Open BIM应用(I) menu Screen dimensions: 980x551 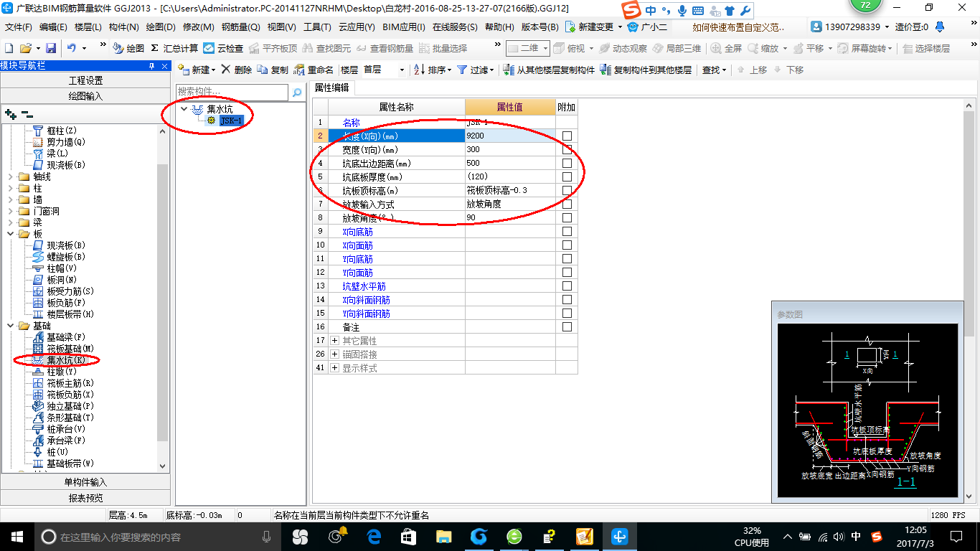pos(404,27)
